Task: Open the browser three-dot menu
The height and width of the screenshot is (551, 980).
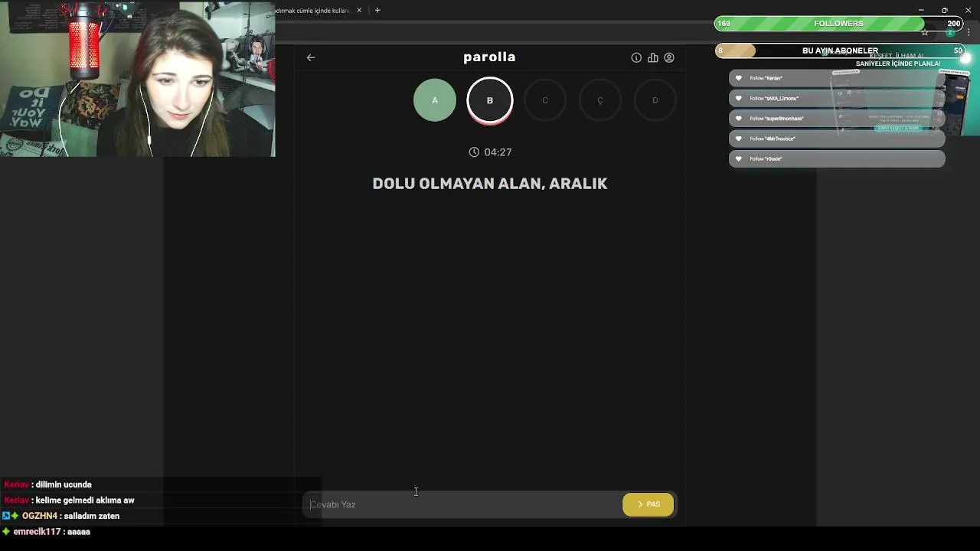Action: [969, 32]
